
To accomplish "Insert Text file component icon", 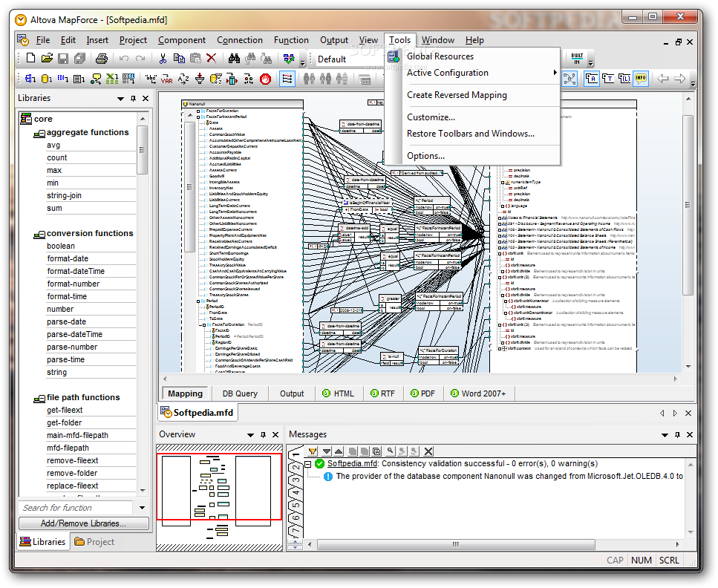I will pos(79,79).
